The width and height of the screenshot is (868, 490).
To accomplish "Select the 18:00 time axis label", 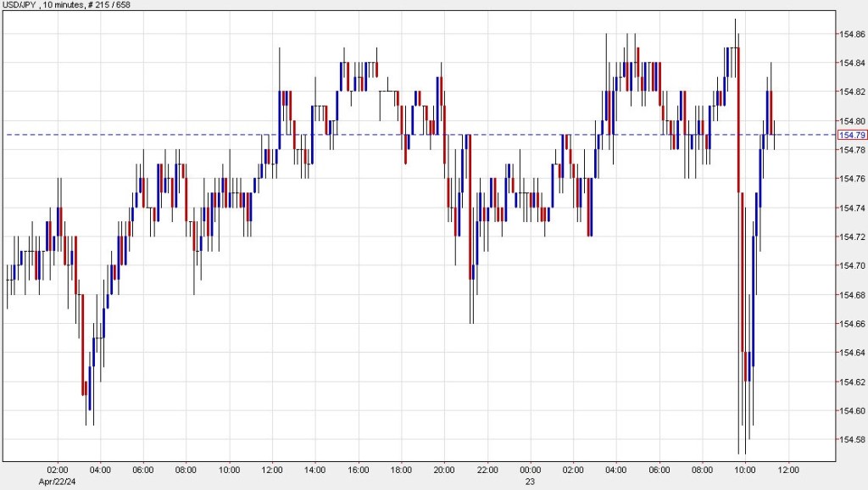I will (x=402, y=470).
